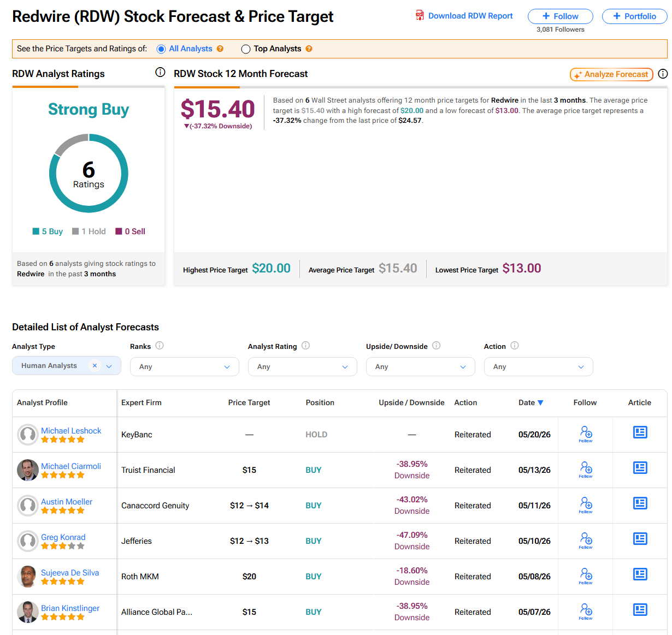The width and height of the screenshot is (672, 635).
Task: Click the Download RDW Report PDF icon
Action: point(420,15)
